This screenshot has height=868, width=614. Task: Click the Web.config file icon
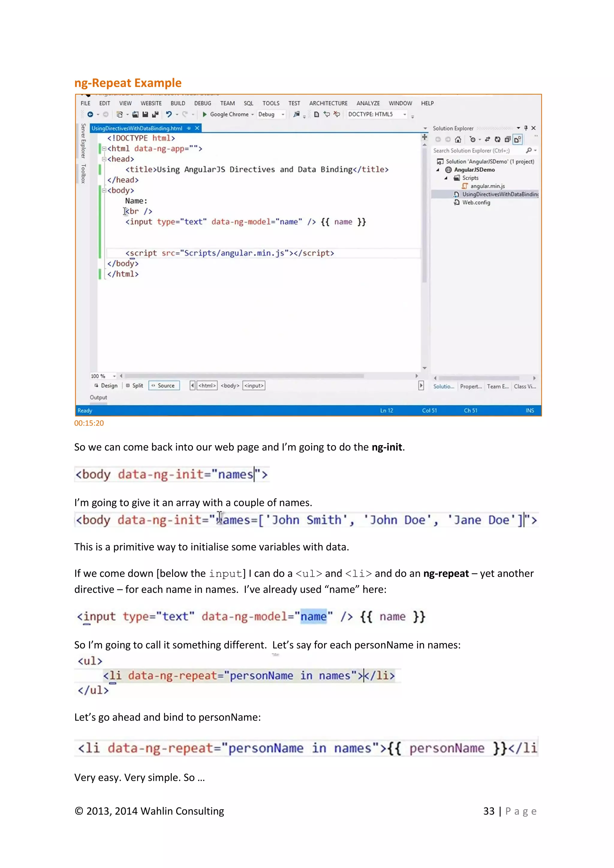[457, 202]
